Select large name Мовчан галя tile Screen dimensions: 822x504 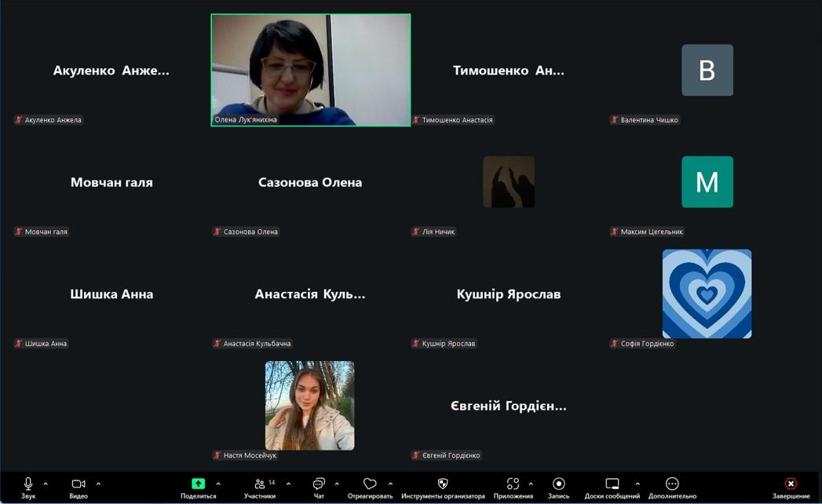pyautogui.click(x=111, y=182)
